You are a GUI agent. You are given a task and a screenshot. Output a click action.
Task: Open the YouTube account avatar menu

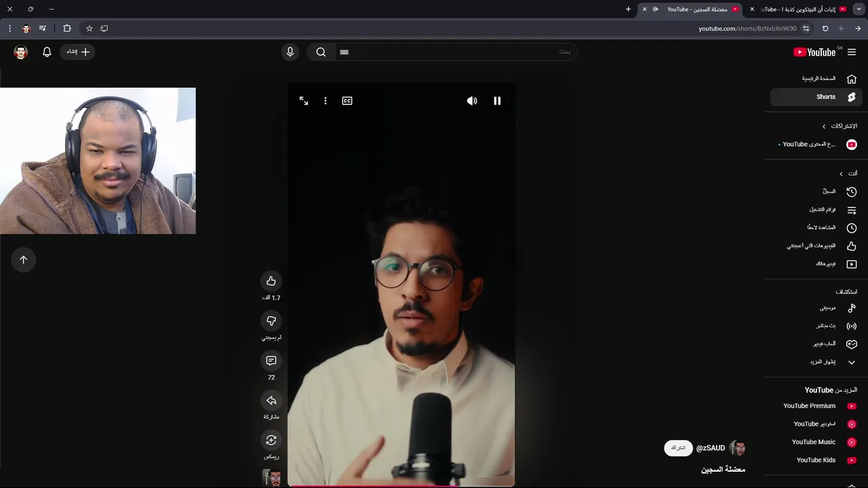(21, 52)
